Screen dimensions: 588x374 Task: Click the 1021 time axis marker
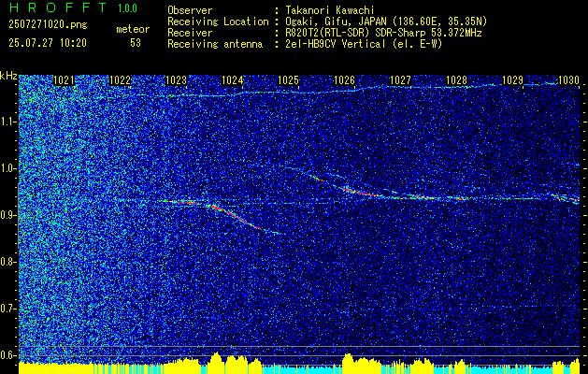(65, 79)
